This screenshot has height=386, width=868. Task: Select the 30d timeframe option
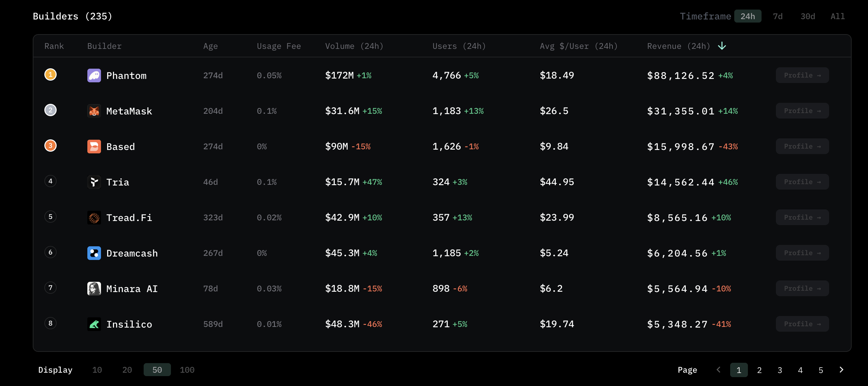click(808, 16)
